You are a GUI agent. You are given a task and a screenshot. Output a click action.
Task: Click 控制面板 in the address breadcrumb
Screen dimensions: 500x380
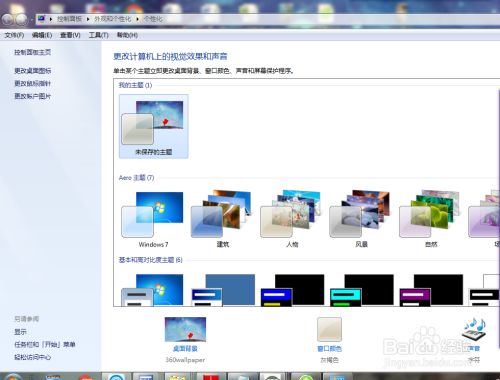(x=69, y=19)
